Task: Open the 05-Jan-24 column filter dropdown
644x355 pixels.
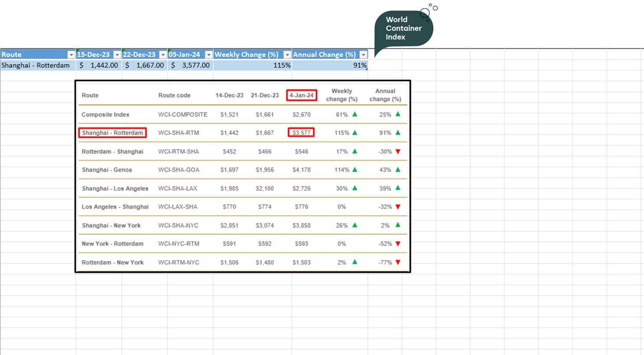Action: pos(208,55)
